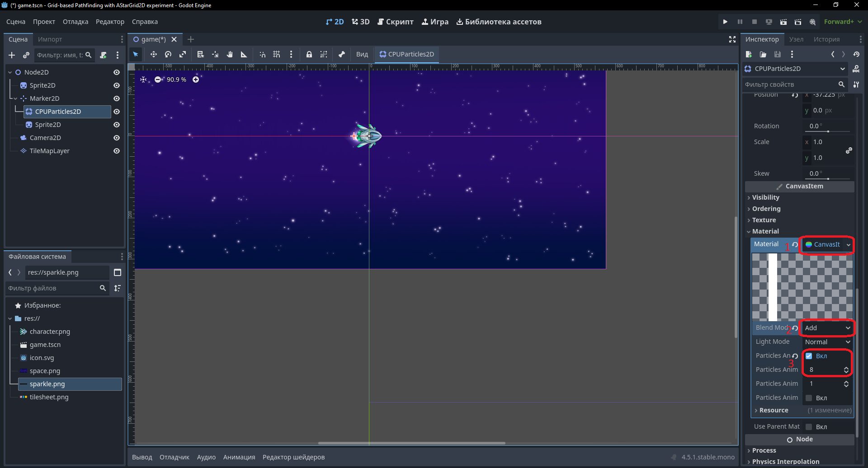Open the Forward+ renderer dropdown
The width and height of the screenshot is (868, 468).
(843, 22)
